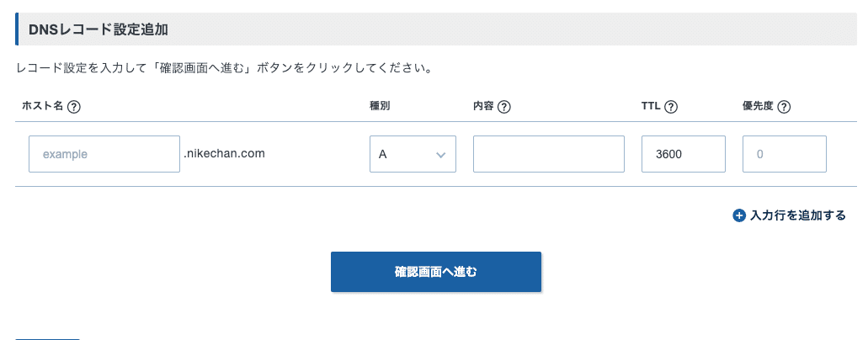Click the 種別 column header label
This screenshot has height=340, width=868.
(x=380, y=107)
